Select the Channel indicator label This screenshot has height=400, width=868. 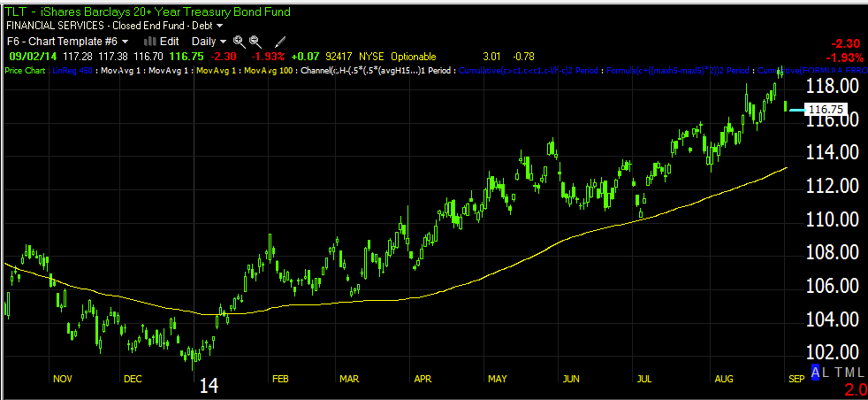click(x=376, y=71)
